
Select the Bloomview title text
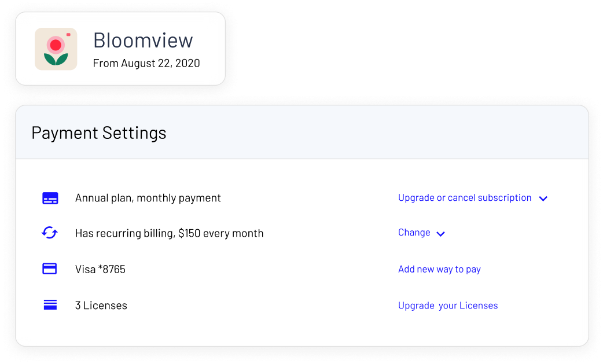pyautogui.click(x=143, y=40)
